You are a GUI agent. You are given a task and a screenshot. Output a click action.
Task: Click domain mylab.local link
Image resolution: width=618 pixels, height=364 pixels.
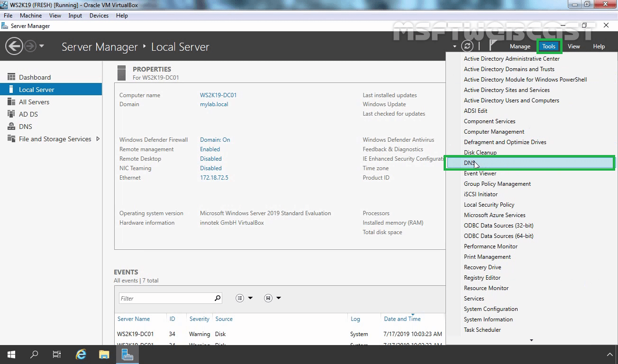214,104
